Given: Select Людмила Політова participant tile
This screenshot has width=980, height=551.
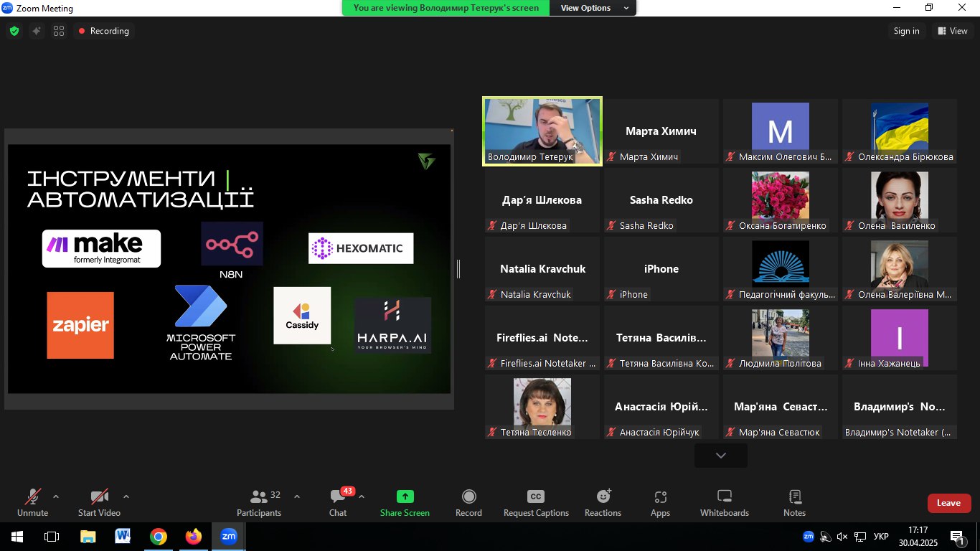Looking at the screenshot, I should [781, 338].
